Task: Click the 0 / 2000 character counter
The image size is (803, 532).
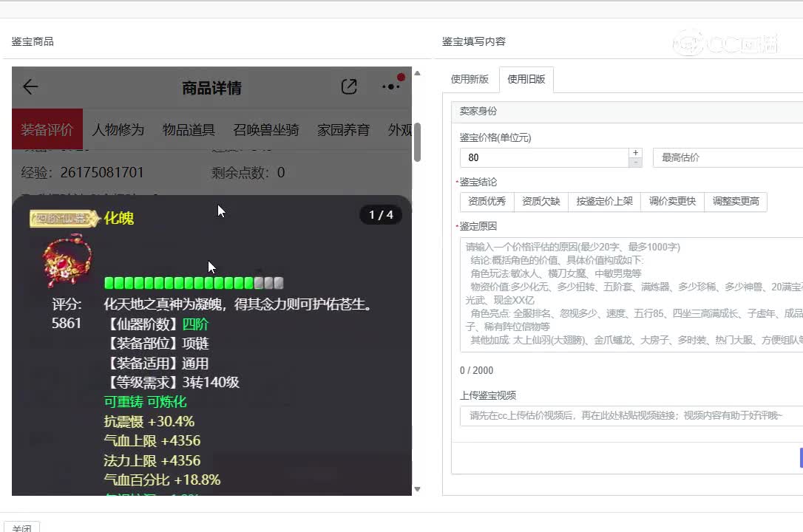Action: [x=477, y=370]
